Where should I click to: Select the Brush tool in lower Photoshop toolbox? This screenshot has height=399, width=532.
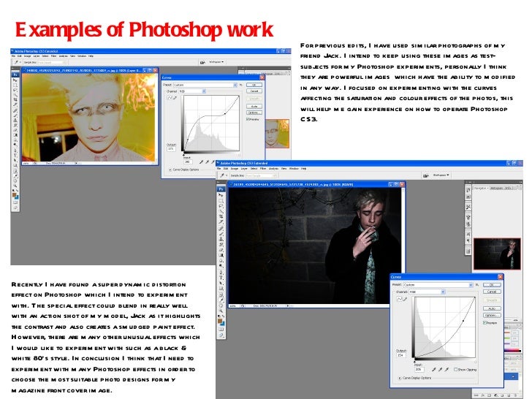221,234
